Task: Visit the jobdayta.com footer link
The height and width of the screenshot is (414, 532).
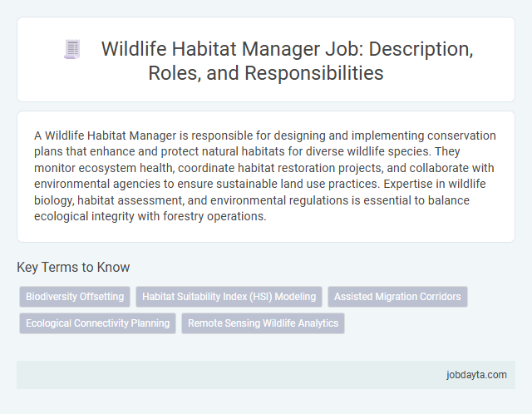Action: (x=476, y=375)
